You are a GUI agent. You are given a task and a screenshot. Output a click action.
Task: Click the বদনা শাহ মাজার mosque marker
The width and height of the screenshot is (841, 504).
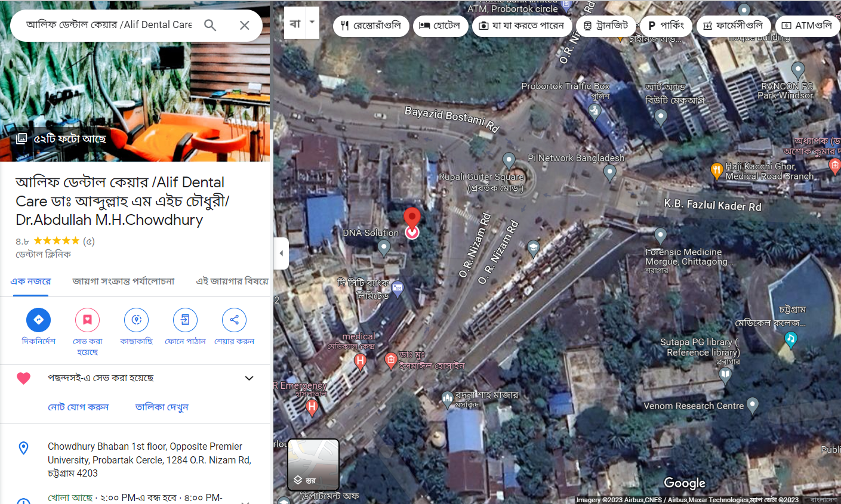(x=448, y=400)
